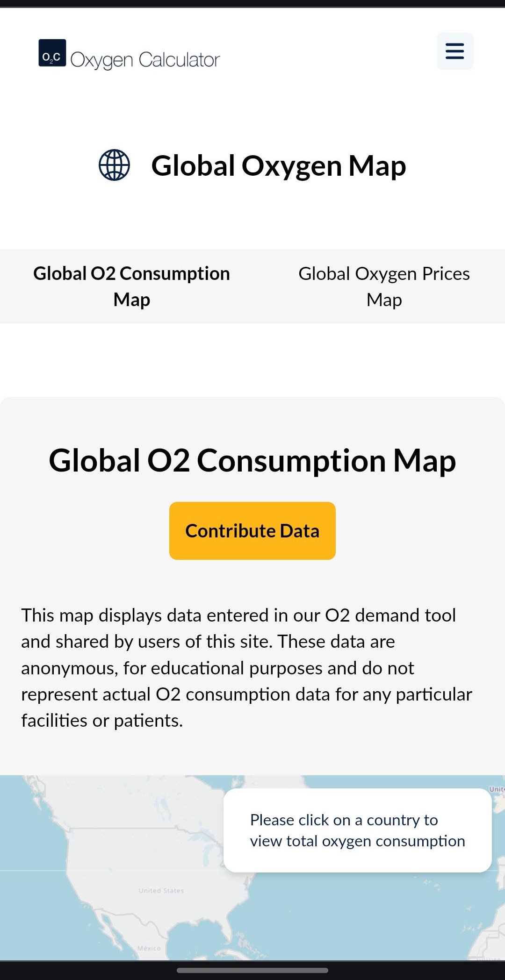Screen dimensions: 505x980
Task: Click the yellow Contribute Data button
Action: 252,530
